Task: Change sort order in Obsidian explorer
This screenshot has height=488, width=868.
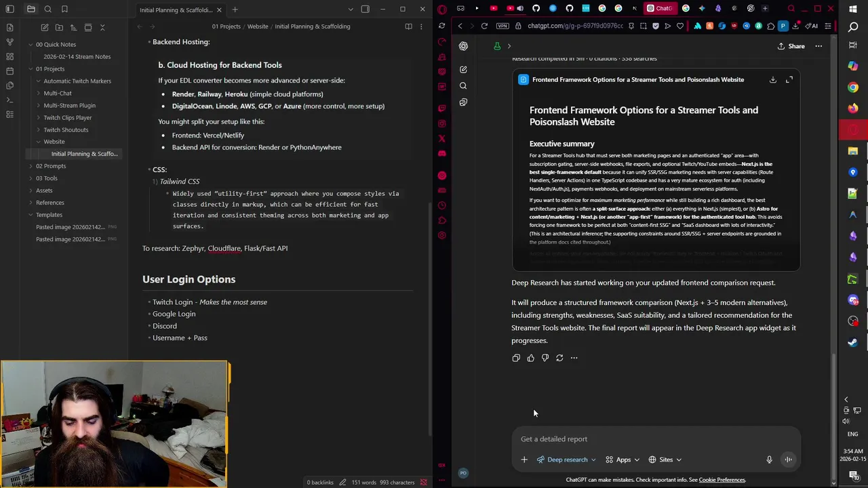Action: pyautogui.click(x=74, y=27)
